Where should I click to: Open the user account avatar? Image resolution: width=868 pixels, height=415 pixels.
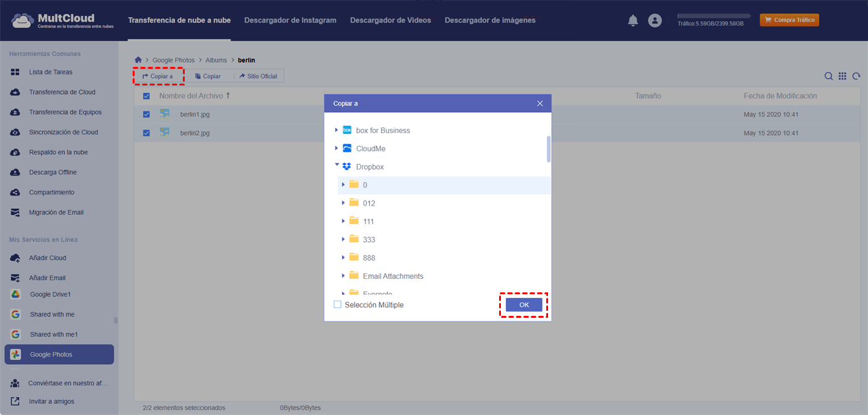point(655,20)
